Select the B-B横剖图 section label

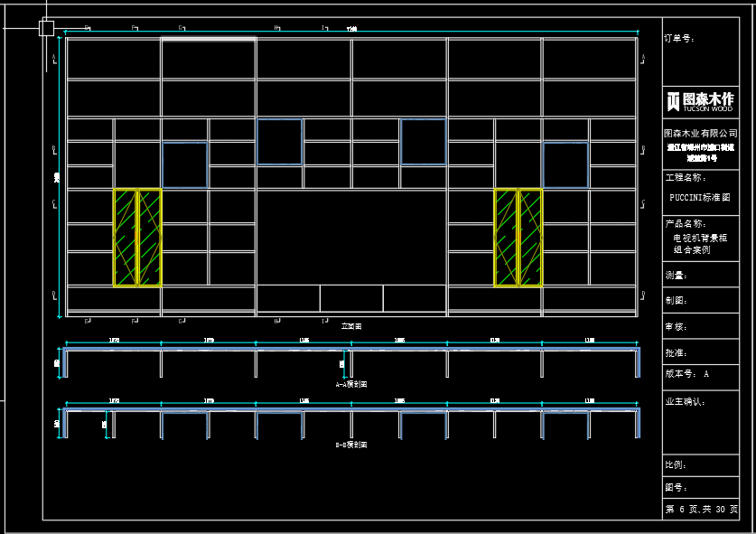[x=351, y=445]
